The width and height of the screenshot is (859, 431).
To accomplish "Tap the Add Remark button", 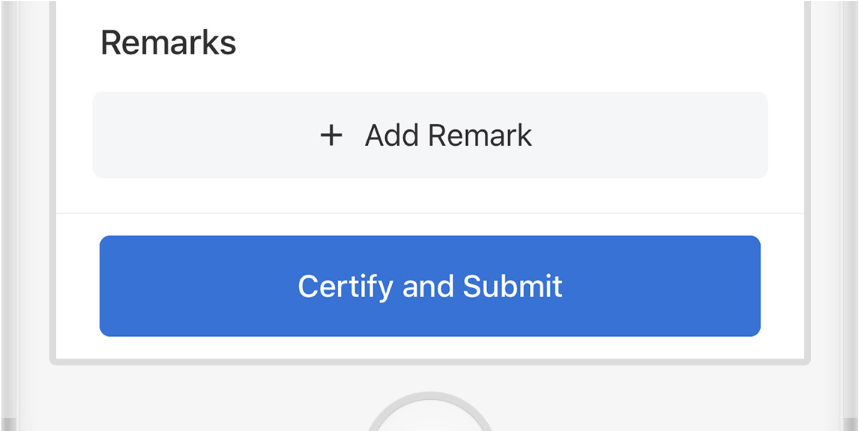I will pos(430,135).
